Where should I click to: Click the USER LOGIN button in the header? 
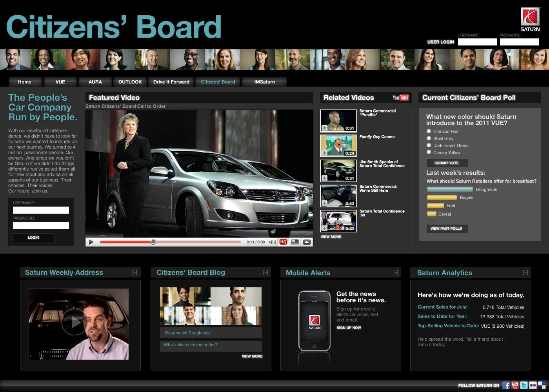tap(441, 42)
